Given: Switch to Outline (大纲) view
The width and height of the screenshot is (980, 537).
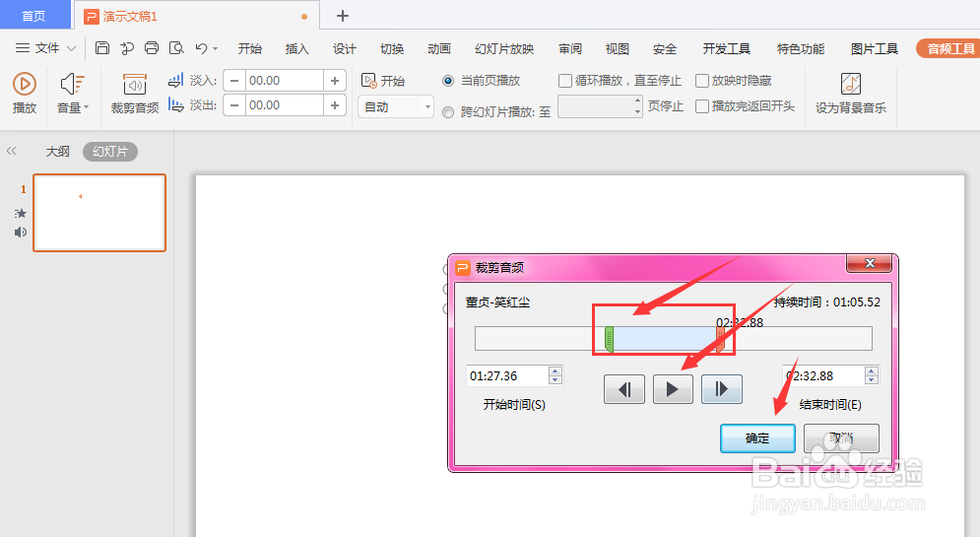Looking at the screenshot, I should [57, 152].
